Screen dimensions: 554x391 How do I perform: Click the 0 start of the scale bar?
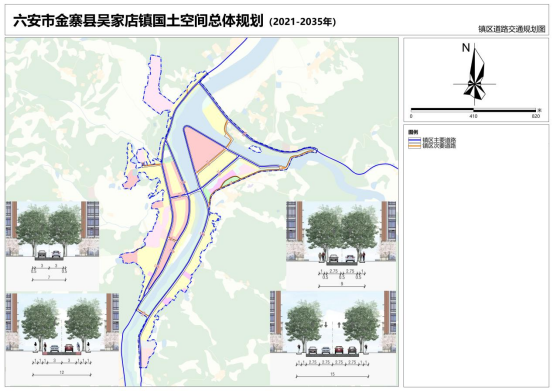pyautogui.click(x=411, y=116)
